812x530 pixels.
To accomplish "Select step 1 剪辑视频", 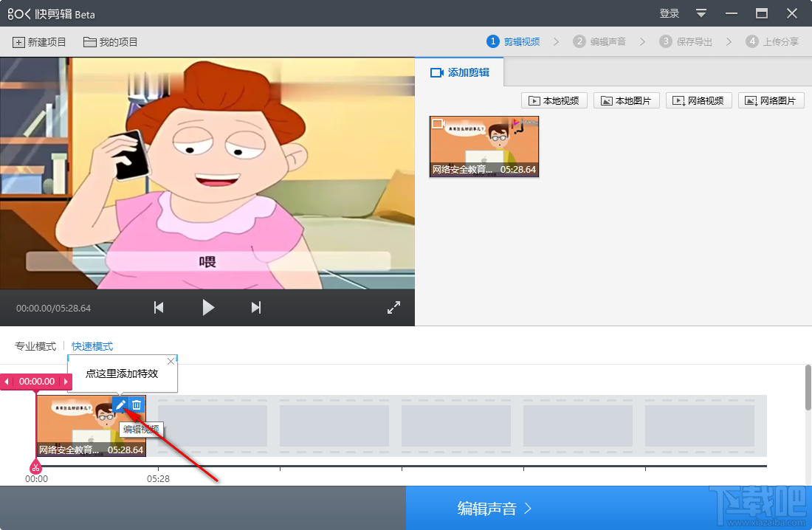I will pos(513,41).
